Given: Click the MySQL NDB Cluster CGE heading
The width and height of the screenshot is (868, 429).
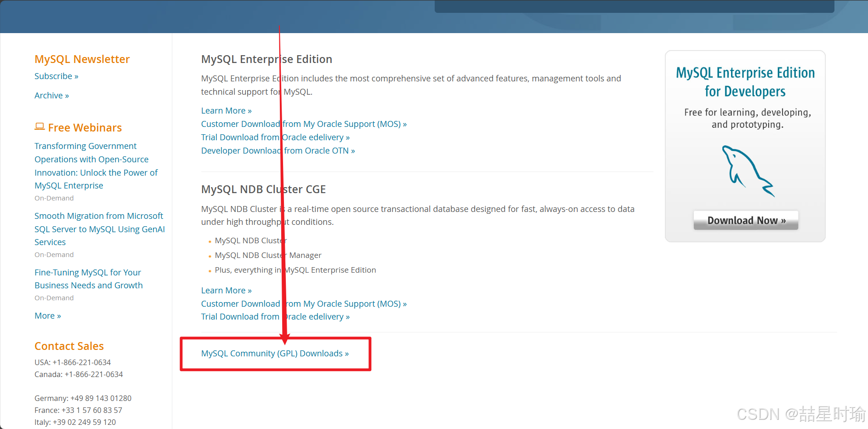Looking at the screenshot, I should point(263,189).
